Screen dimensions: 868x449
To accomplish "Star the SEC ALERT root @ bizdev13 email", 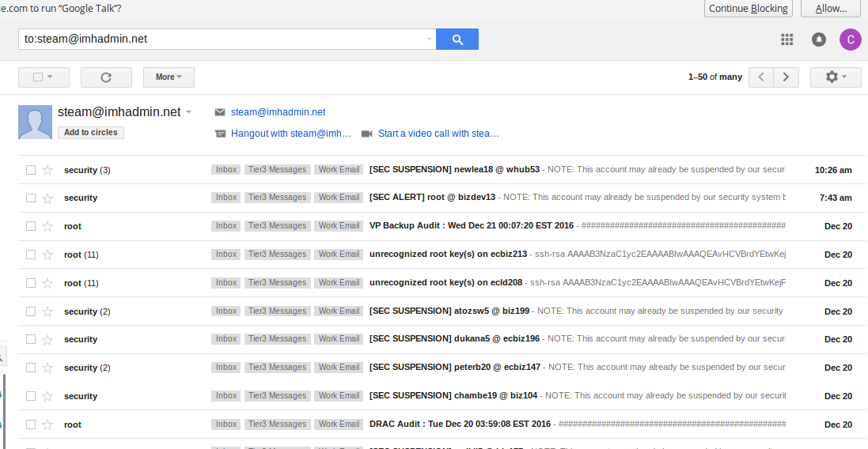I will [47, 198].
